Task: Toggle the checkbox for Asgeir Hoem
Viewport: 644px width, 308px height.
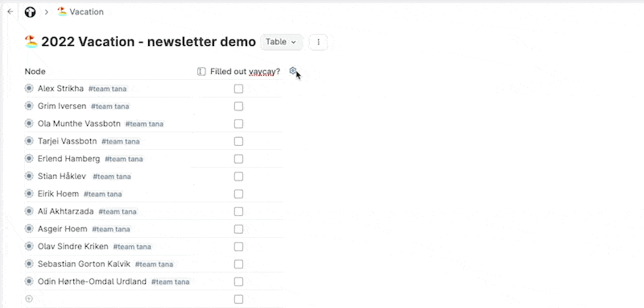Action: point(238,229)
